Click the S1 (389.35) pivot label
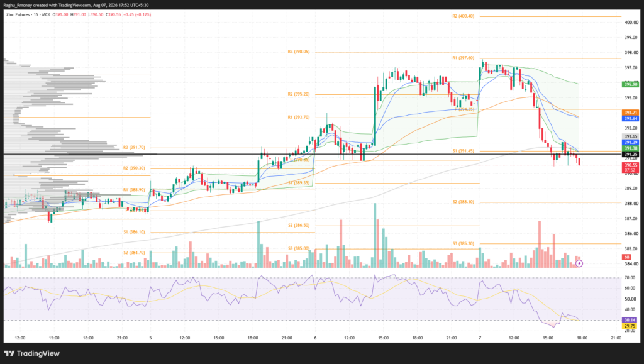644x364 pixels. [x=299, y=183]
